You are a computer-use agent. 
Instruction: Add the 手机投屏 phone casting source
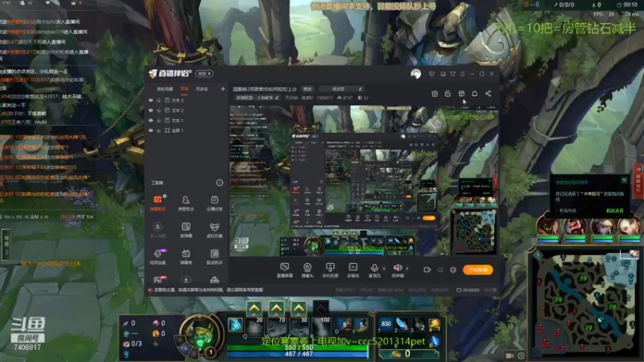(330, 270)
